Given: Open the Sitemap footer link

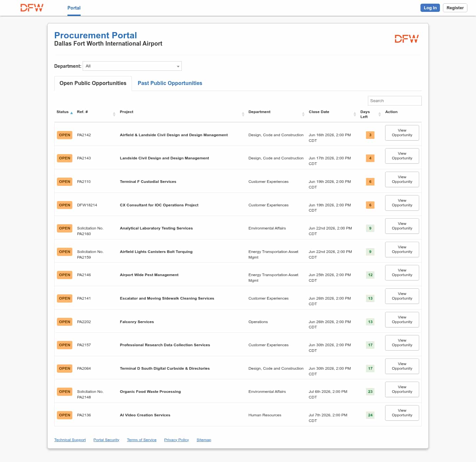Looking at the screenshot, I should [x=204, y=440].
